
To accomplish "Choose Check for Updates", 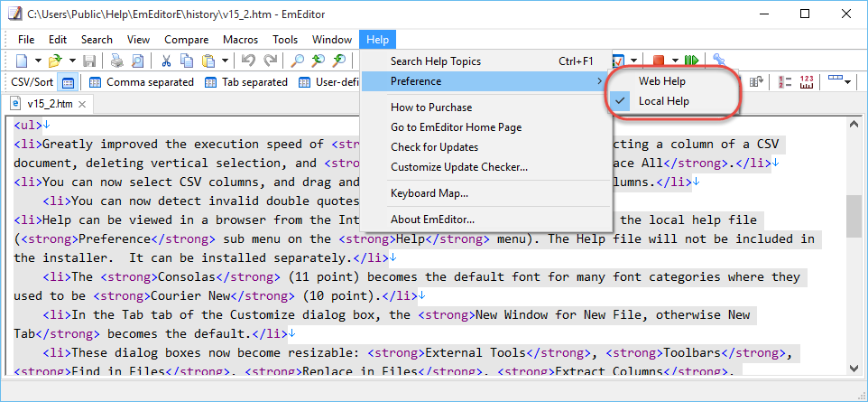I will [x=486, y=147].
